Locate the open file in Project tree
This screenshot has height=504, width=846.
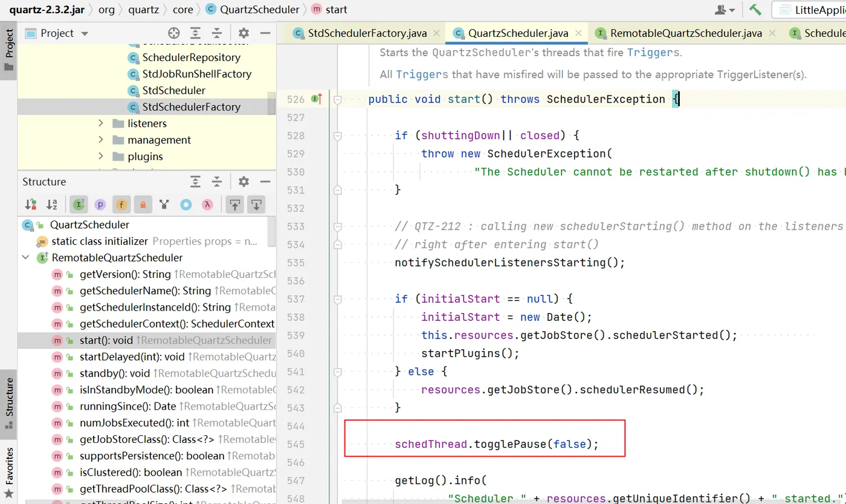(x=174, y=33)
